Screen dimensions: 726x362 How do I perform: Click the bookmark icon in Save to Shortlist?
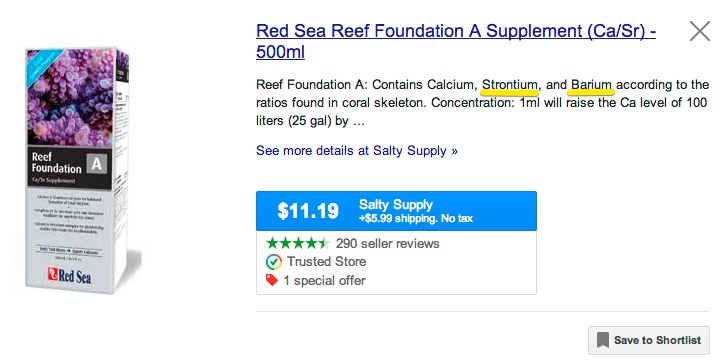[603, 340]
